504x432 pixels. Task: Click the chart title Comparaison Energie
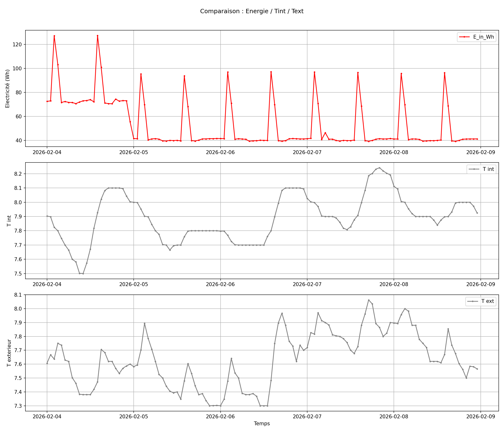tap(252, 11)
